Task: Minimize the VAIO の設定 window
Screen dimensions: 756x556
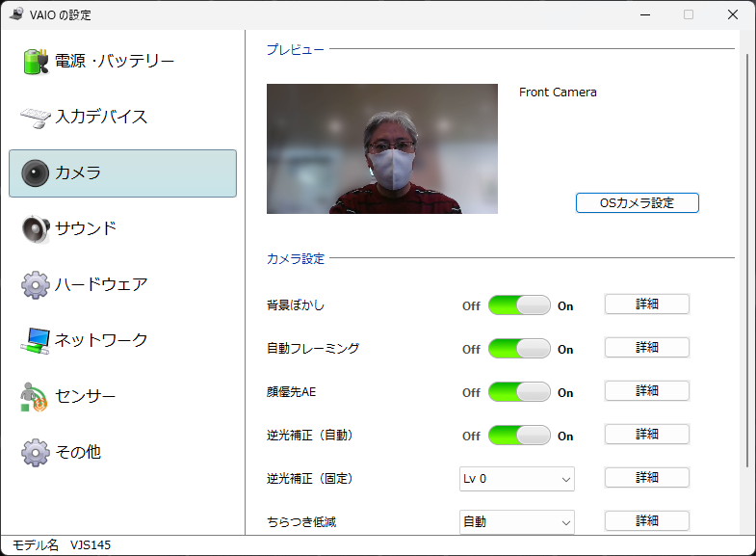Action: (645, 15)
